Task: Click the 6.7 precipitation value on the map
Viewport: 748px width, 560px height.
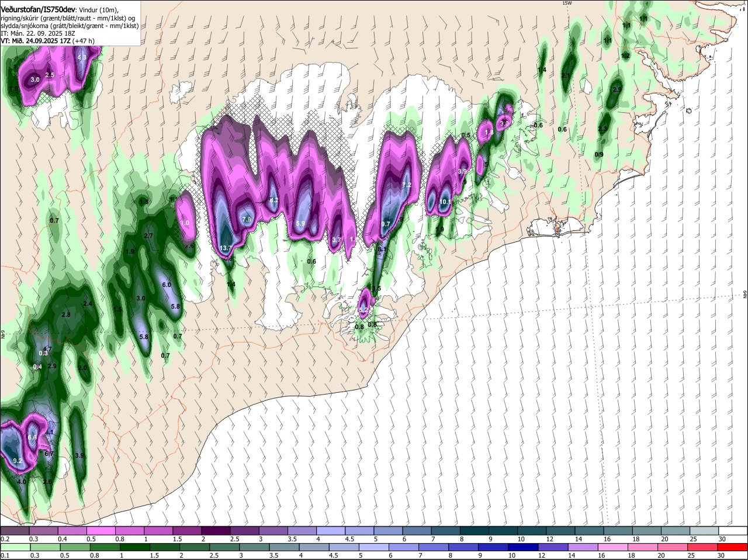Action: [49, 454]
